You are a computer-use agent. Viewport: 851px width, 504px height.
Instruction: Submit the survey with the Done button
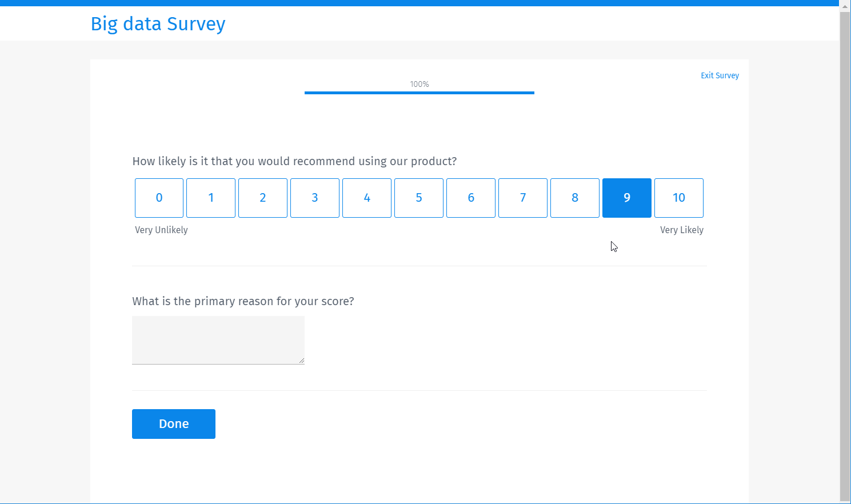click(173, 423)
